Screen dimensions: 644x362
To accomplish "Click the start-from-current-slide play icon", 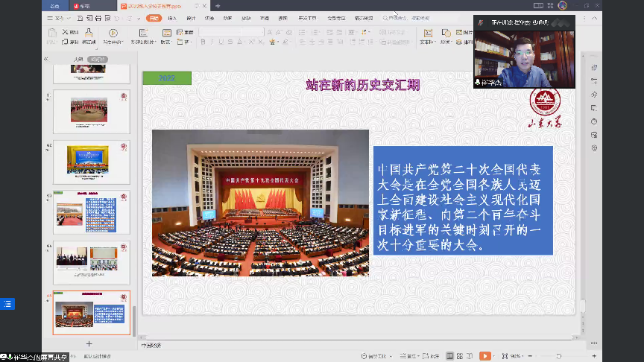I will [113, 34].
